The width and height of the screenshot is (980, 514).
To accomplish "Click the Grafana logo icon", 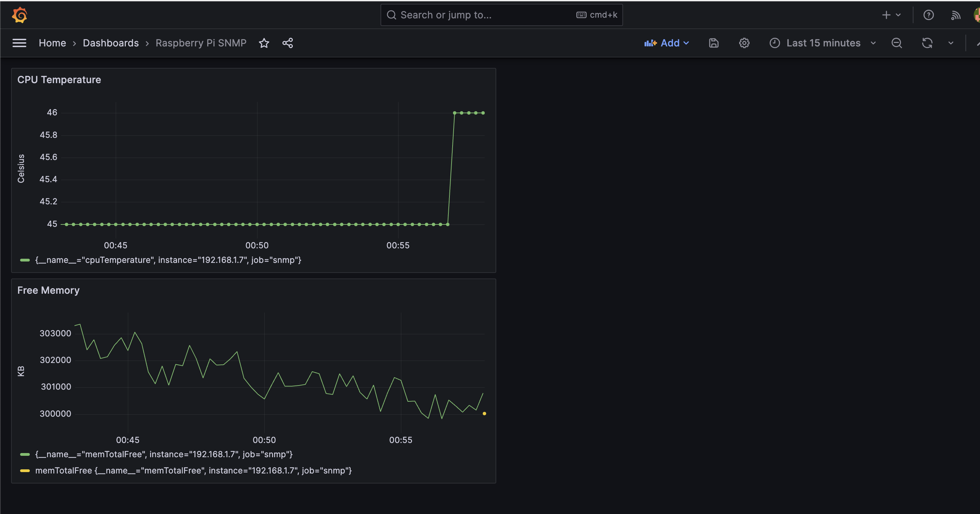I will (x=19, y=15).
